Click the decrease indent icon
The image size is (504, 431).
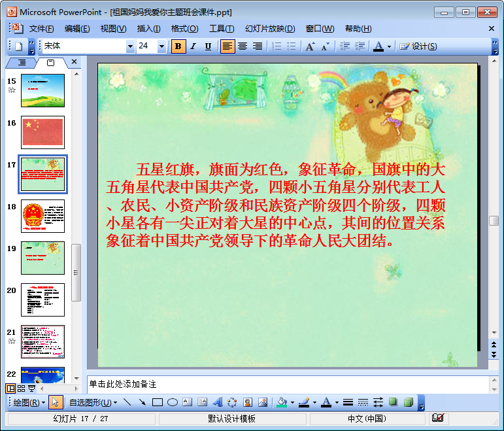[344, 46]
